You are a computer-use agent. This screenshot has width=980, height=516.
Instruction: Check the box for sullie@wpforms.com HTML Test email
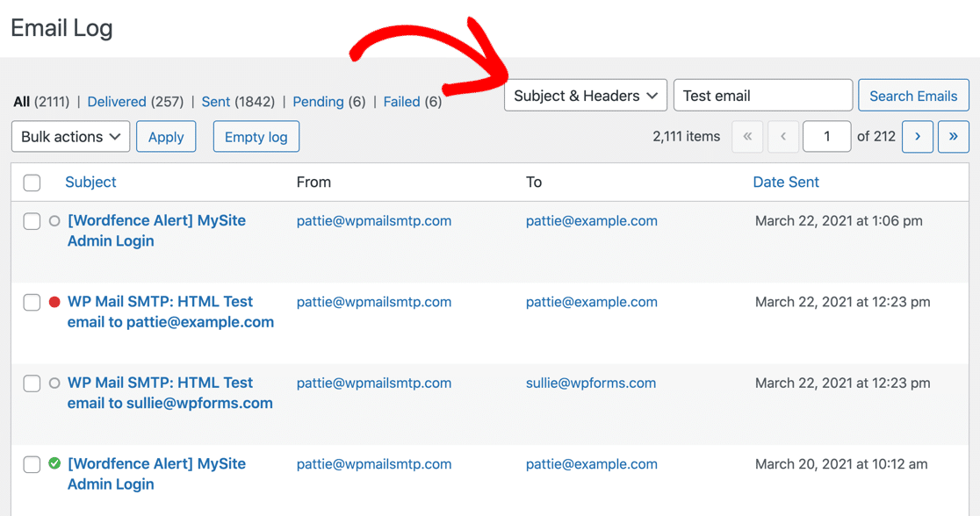[x=32, y=383]
